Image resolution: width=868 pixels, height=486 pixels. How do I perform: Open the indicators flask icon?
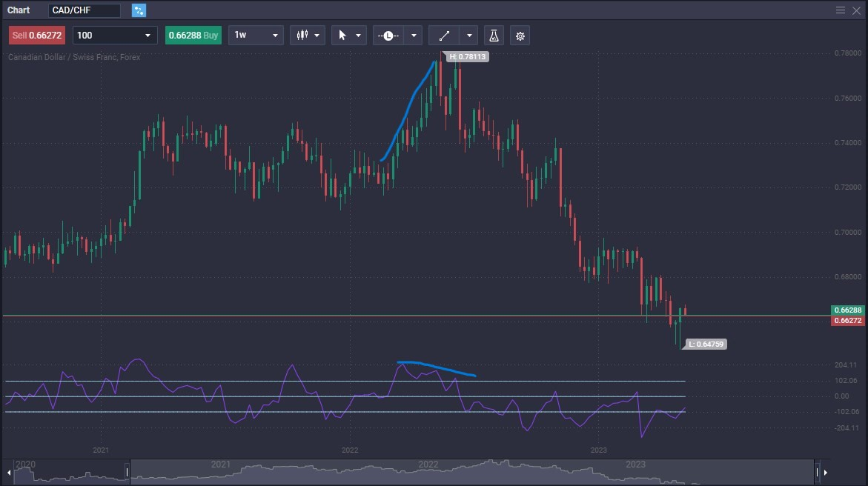pos(493,35)
